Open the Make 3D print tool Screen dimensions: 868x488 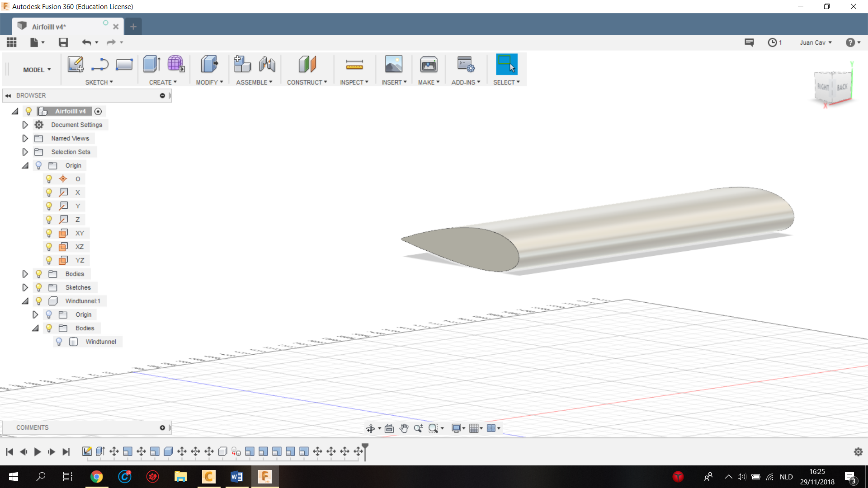coord(428,64)
